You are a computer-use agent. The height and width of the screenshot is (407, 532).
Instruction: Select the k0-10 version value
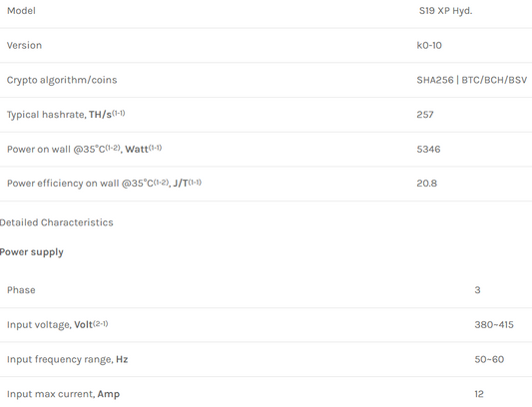click(x=429, y=46)
